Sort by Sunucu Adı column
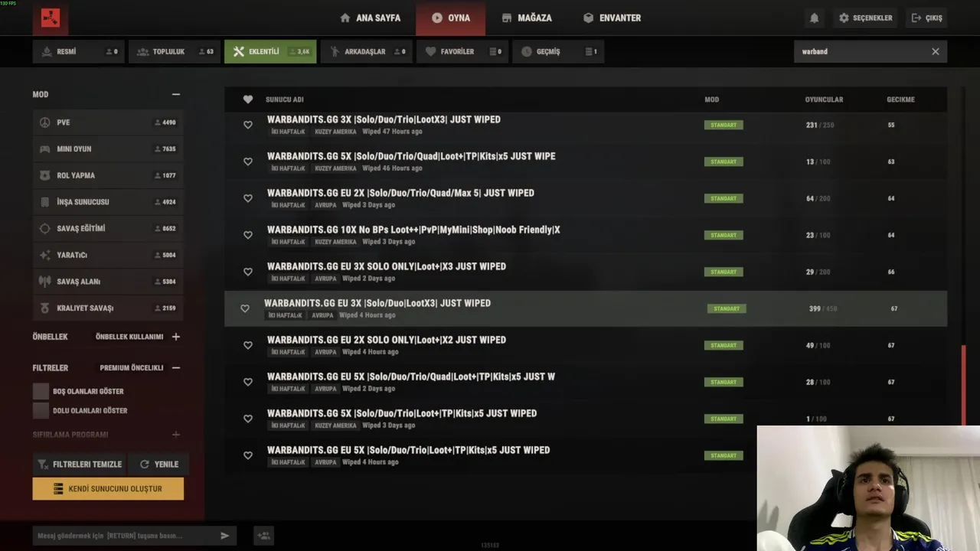980x551 pixels. click(285, 99)
